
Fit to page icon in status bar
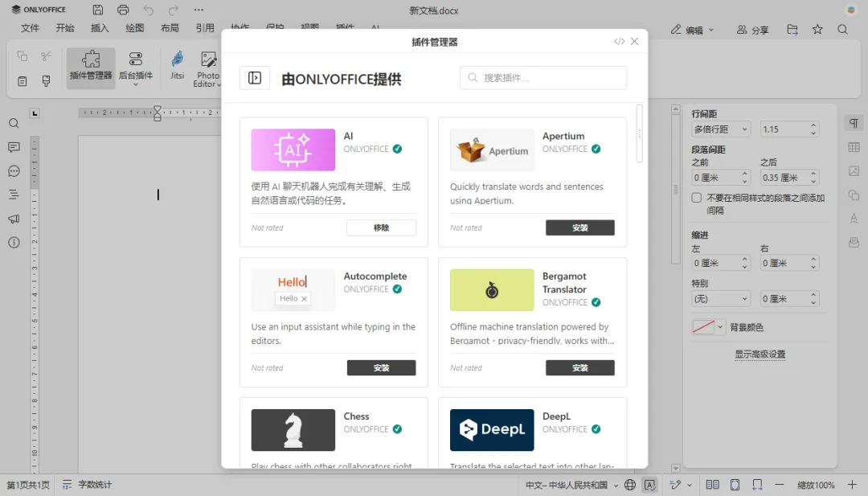click(735, 485)
